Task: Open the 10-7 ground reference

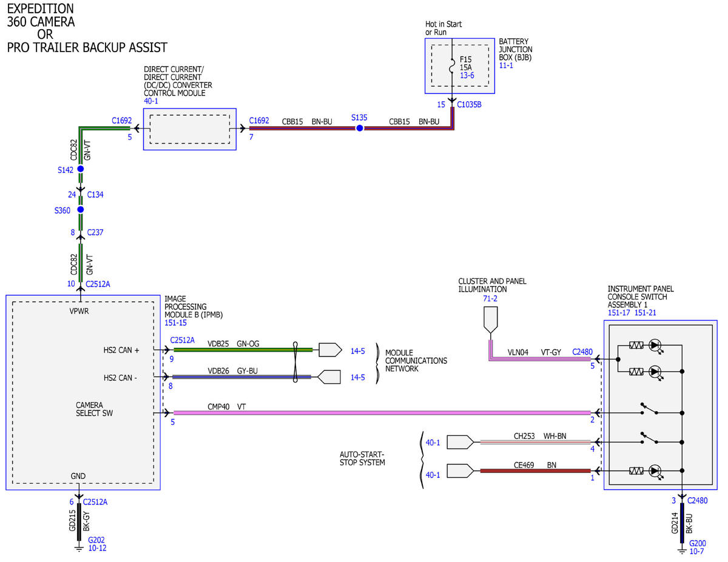Action: pos(697,552)
